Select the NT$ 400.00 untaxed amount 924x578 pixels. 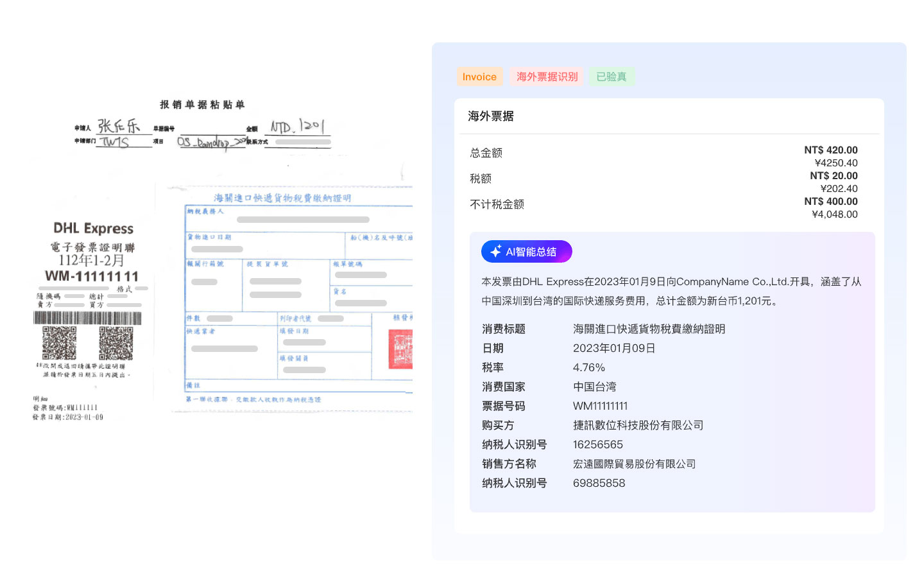click(x=831, y=201)
